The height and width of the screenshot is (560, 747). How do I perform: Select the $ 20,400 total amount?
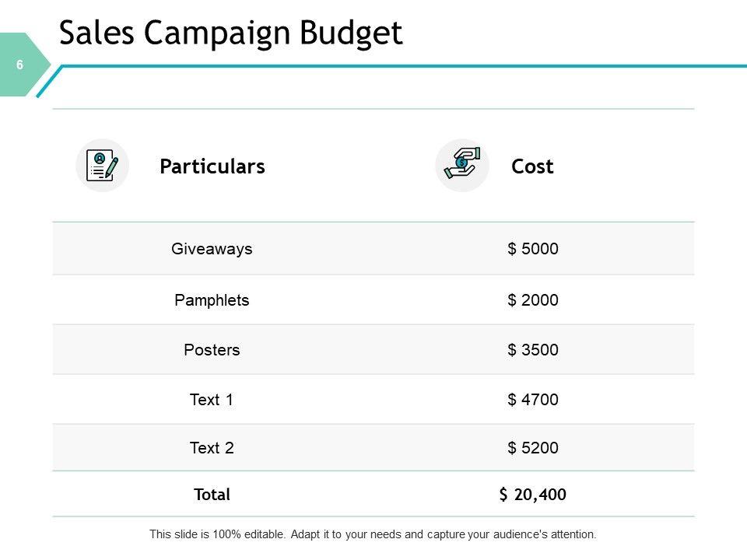(533, 495)
